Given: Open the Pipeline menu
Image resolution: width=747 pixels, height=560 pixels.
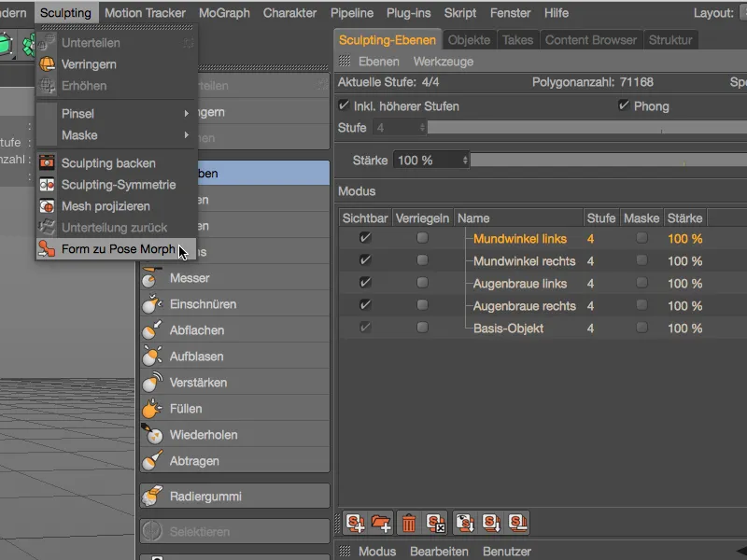Looking at the screenshot, I should click(x=352, y=13).
